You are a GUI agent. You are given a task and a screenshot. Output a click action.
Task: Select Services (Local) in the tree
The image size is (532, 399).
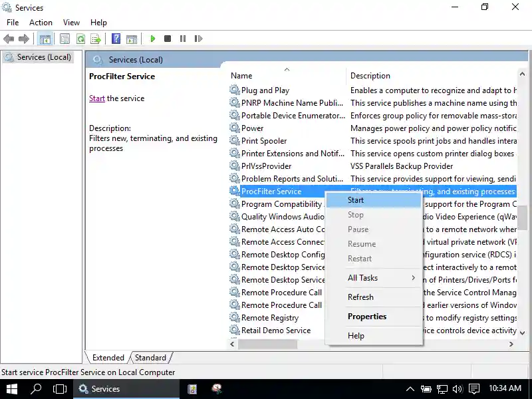[44, 57]
